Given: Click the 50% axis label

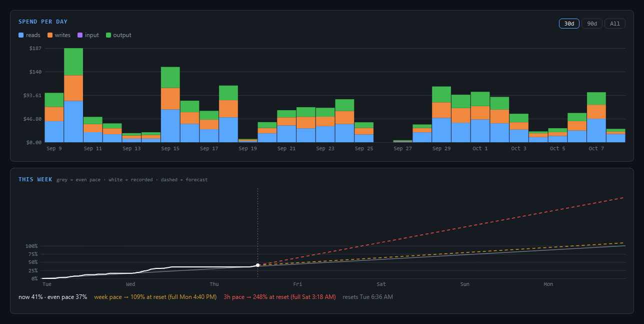Looking at the screenshot, I should point(33,262).
